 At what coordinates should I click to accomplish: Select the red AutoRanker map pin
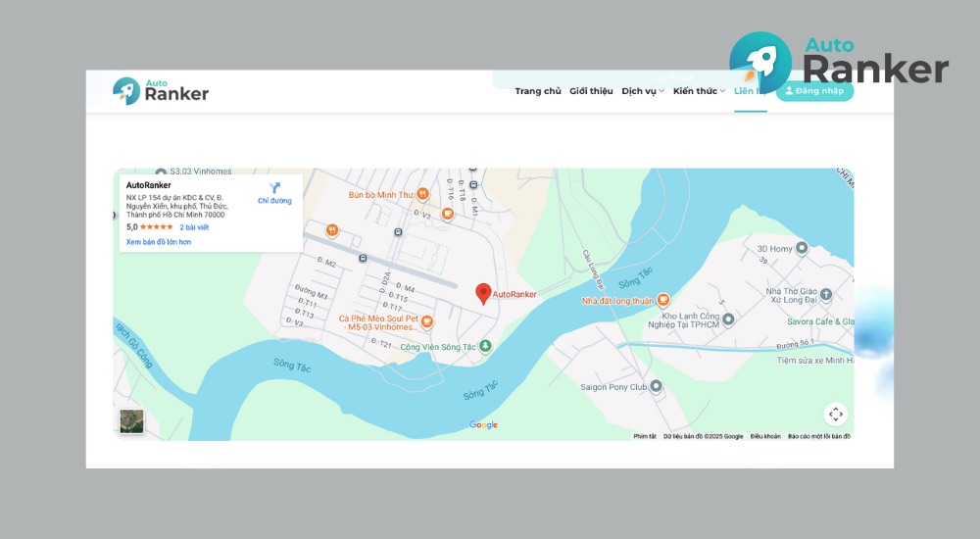pyautogui.click(x=483, y=293)
